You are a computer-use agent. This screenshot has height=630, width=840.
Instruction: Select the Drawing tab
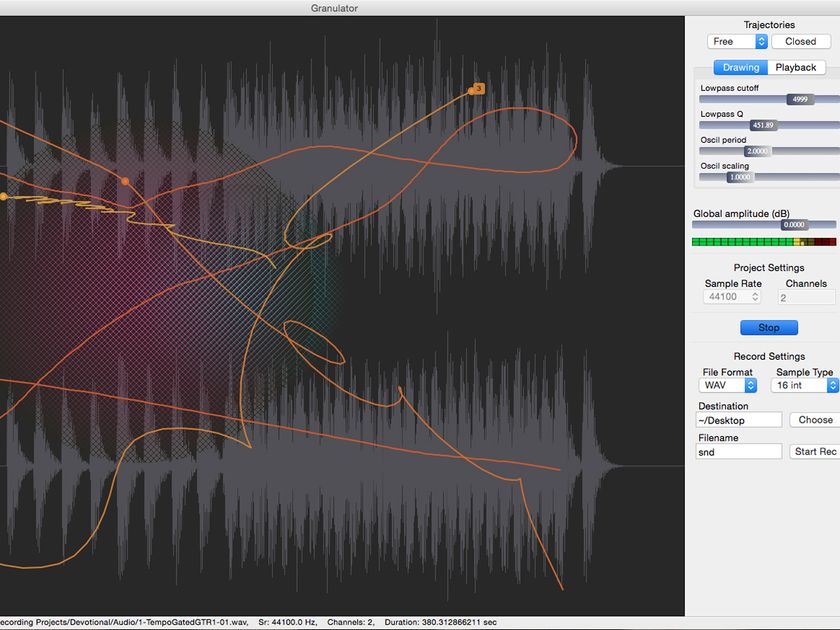pyautogui.click(x=740, y=66)
